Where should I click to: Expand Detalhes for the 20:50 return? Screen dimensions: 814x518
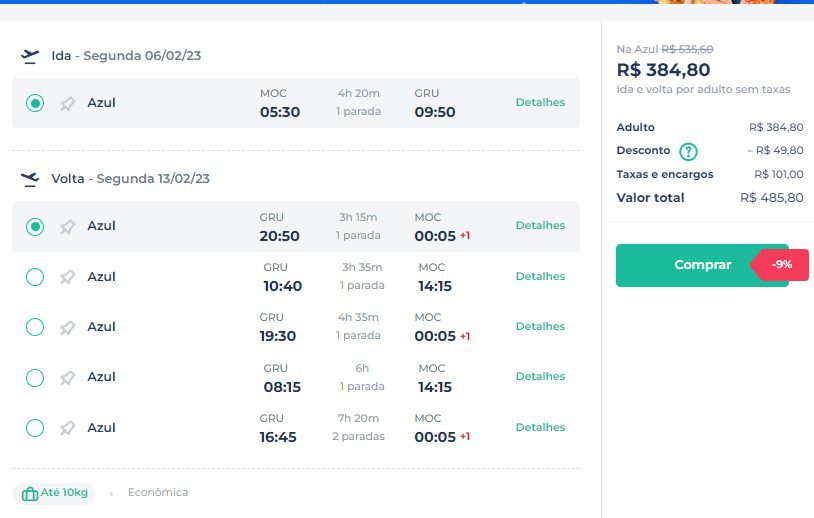click(x=540, y=225)
